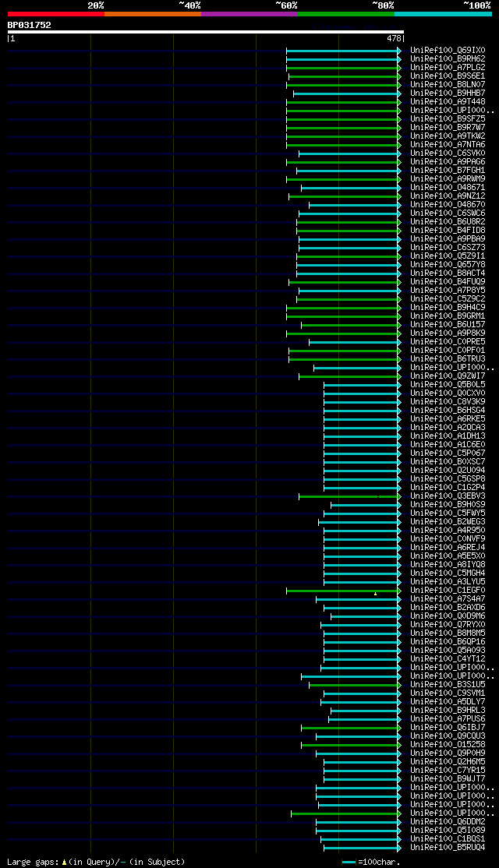This screenshot has height=868, width=499.
Task: Select the UniRef100_A9PBA9 label
Action: pyautogui.click(x=448, y=239)
